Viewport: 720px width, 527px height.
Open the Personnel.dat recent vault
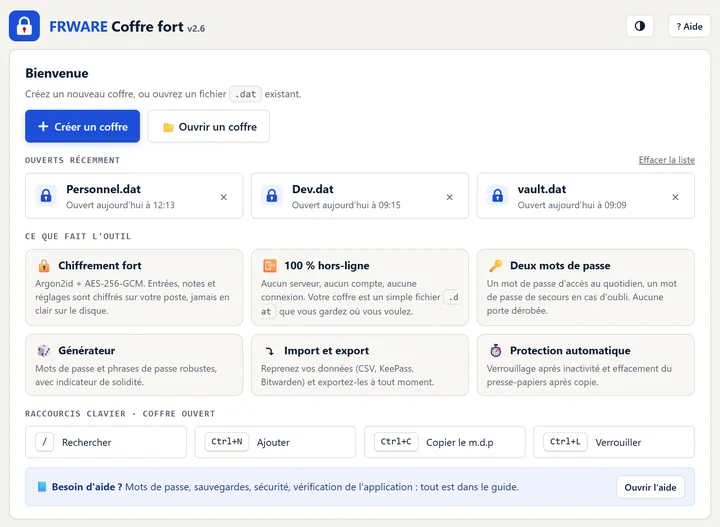[x=134, y=196]
